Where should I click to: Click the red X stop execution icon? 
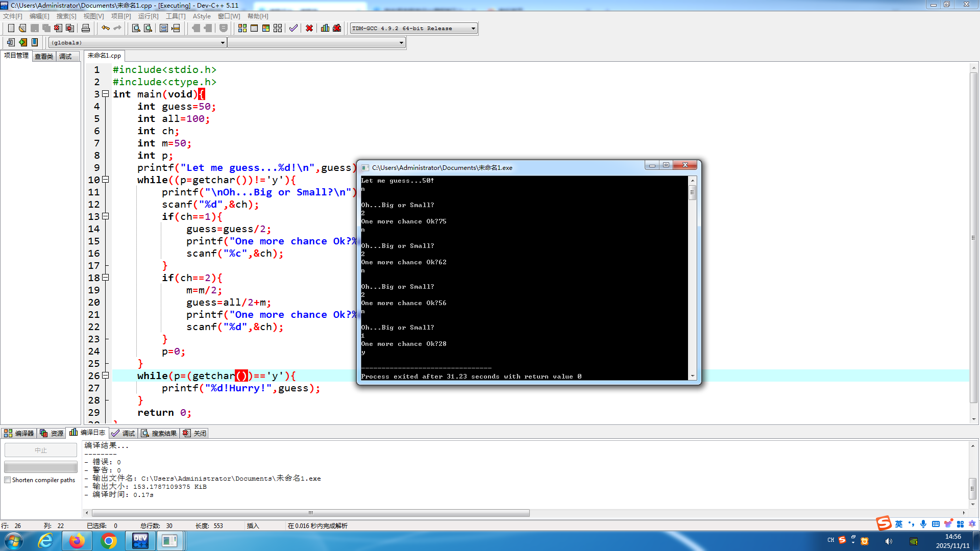point(309,28)
